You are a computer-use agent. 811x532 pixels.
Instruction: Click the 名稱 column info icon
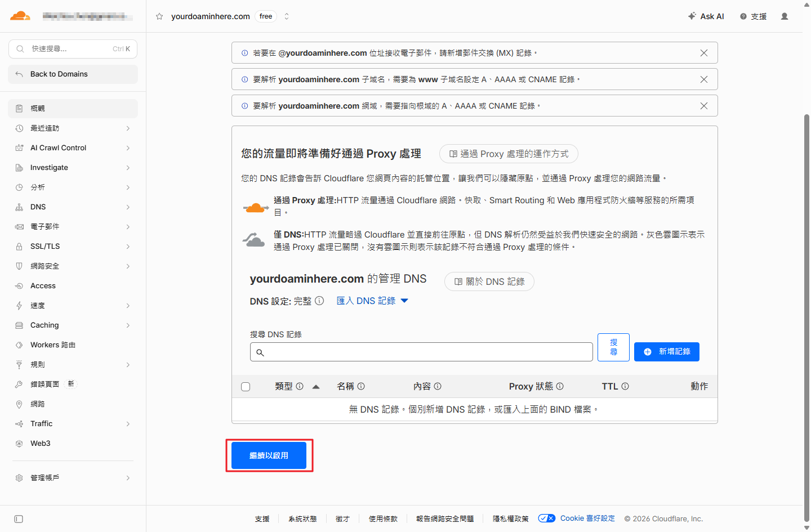tap(361, 386)
